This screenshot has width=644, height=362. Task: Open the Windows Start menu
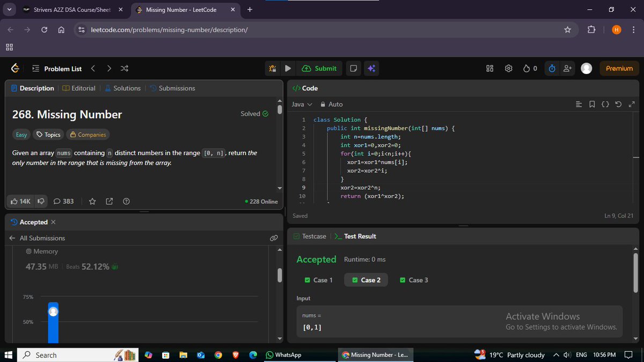pyautogui.click(x=9, y=355)
